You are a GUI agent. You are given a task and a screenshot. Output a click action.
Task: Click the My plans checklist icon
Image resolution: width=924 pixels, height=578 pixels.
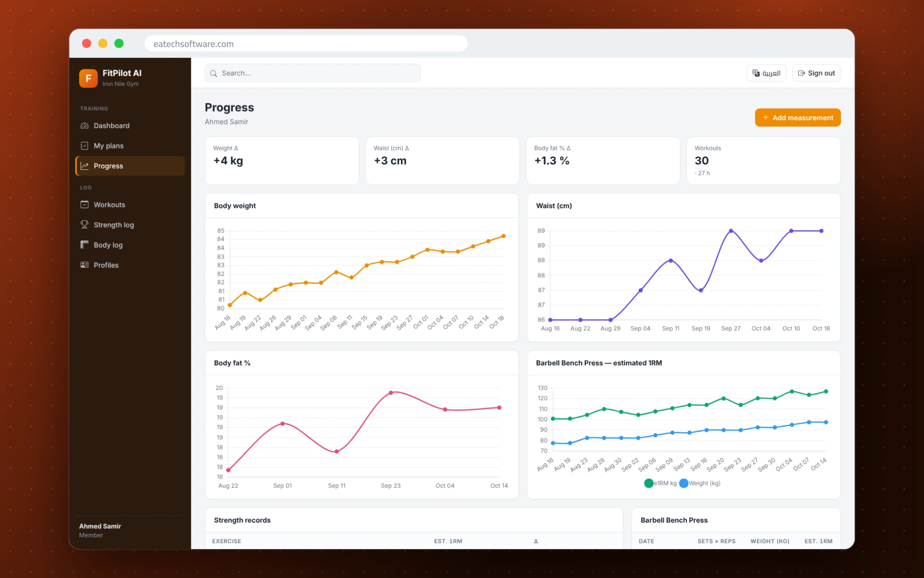84,146
